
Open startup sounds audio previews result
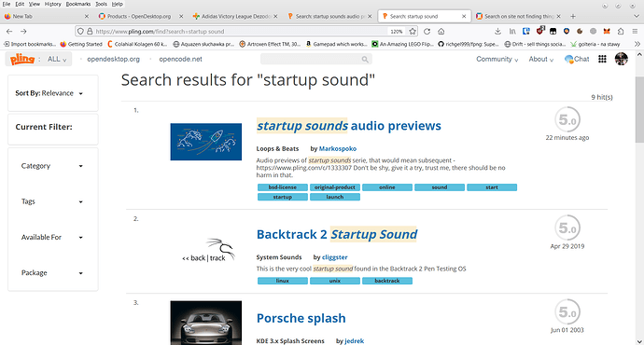tap(349, 126)
